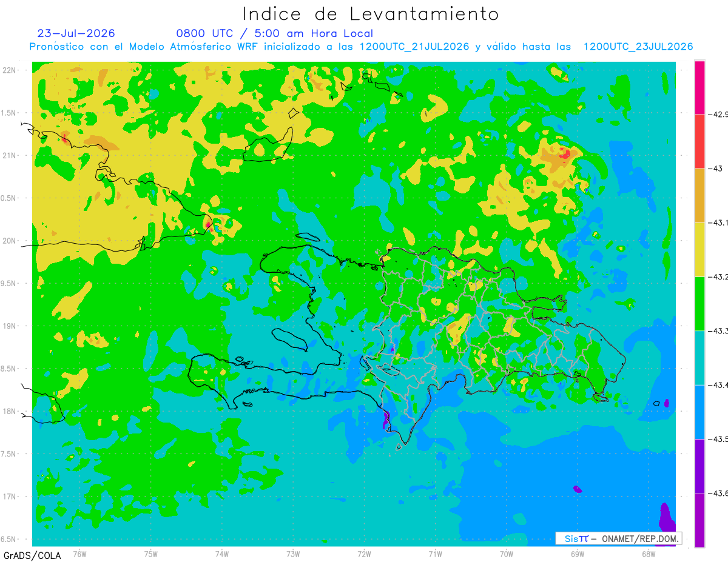Click the latitude label "19N"
The width and height of the screenshot is (728, 562).
coord(10,326)
